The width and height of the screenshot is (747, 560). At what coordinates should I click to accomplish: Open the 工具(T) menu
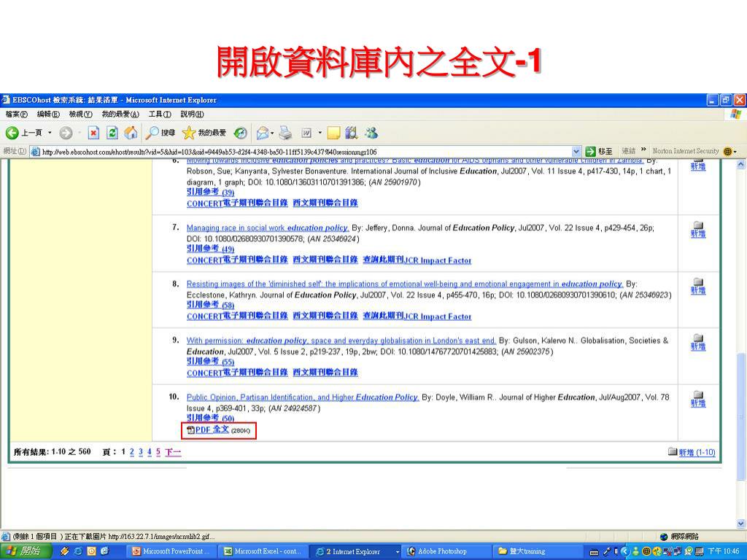[x=160, y=114]
